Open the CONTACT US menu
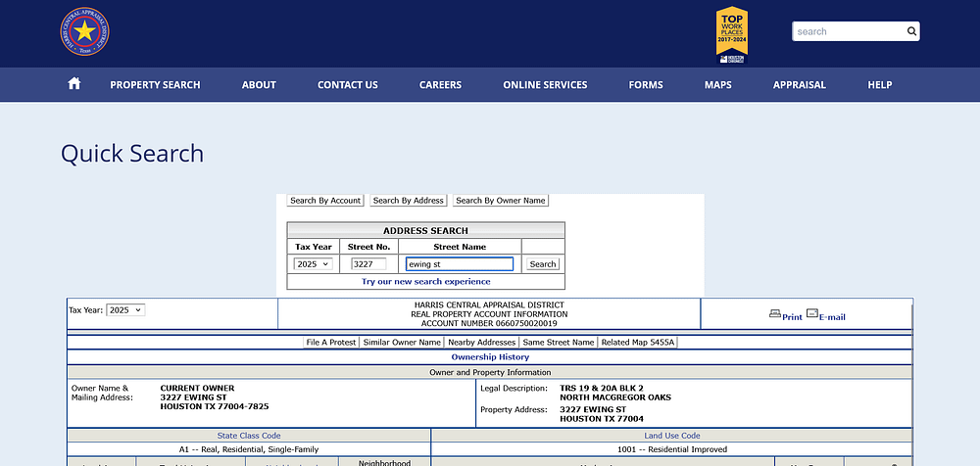The width and height of the screenshot is (980, 466). [348, 85]
